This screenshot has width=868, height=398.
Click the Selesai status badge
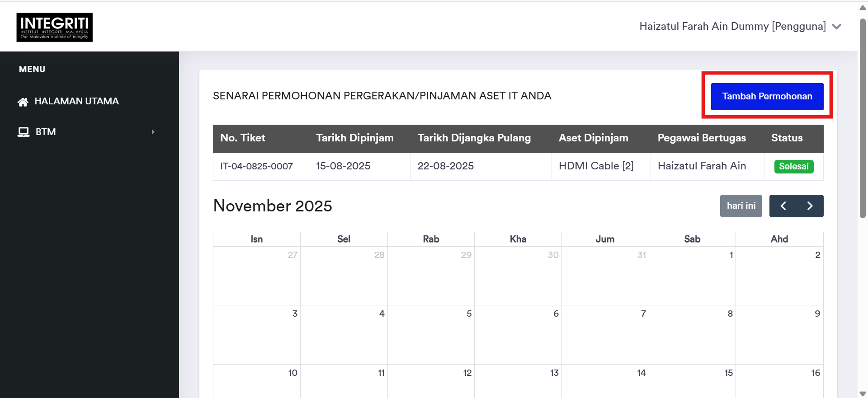coord(793,166)
